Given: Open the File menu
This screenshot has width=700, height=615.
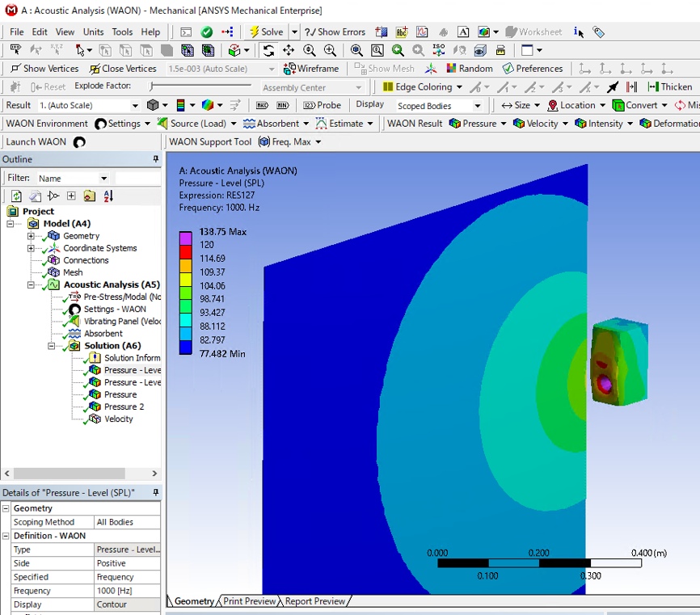Looking at the screenshot, I should (16, 32).
